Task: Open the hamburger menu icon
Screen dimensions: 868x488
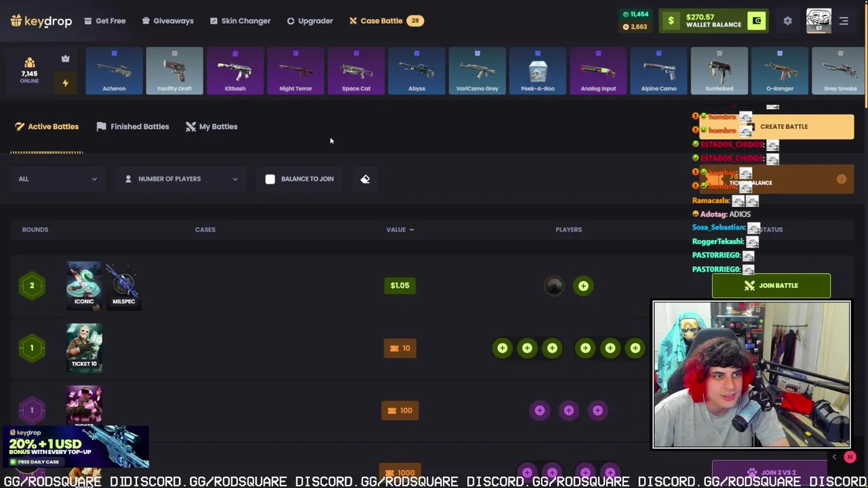Action: click(x=844, y=21)
